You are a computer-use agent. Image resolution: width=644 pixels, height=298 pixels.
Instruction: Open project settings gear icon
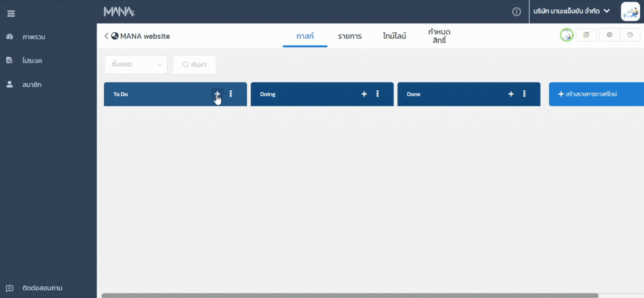pyautogui.click(x=609, y=35)
